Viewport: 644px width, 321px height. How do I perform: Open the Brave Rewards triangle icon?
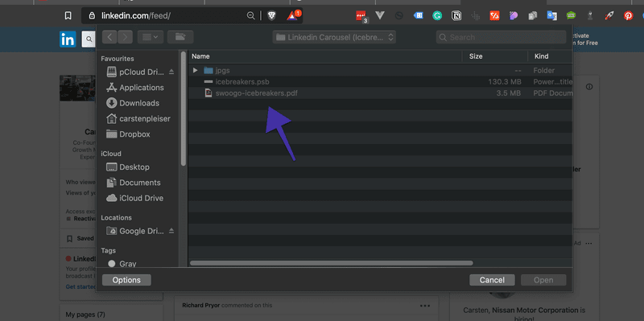tap(293, 15)
